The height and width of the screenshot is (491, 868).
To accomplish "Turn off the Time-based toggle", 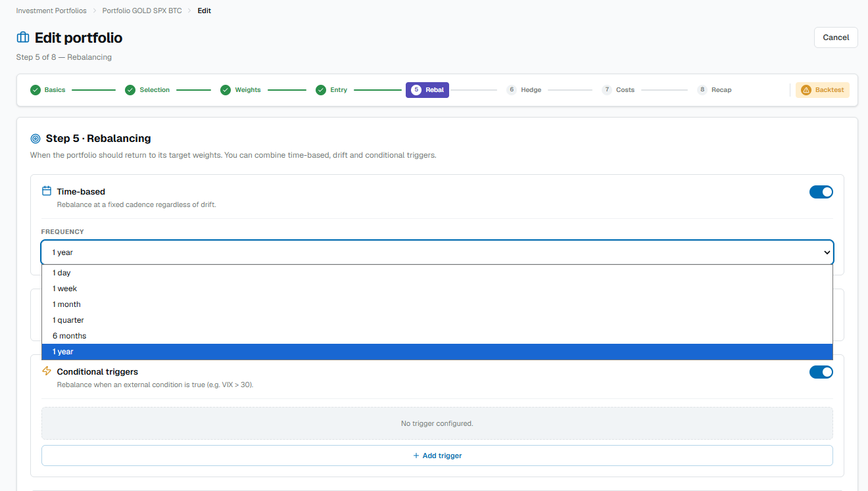I will 821,192.
